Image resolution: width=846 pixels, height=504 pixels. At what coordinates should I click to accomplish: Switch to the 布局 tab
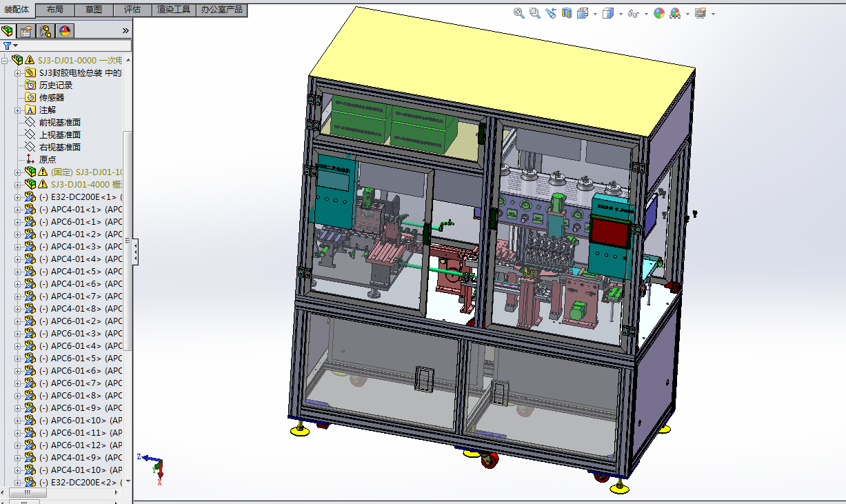57,10
